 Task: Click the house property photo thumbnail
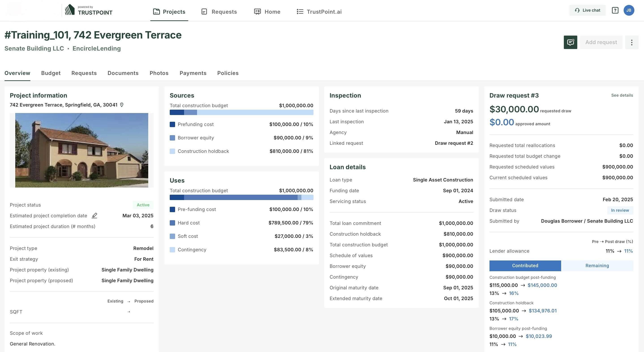82,150
